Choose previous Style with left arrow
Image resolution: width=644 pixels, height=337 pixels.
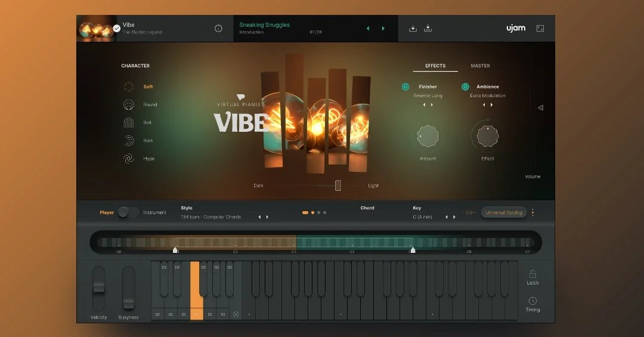259,217
